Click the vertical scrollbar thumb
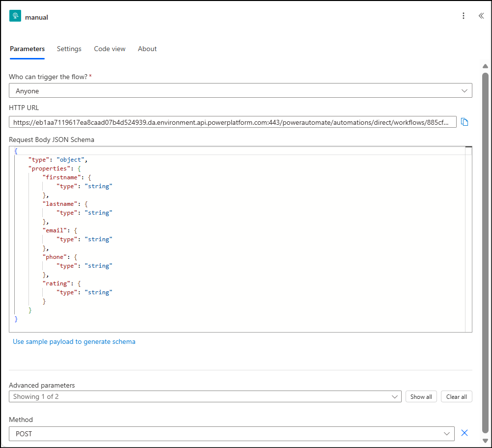Viewport: 492px width, 448px height. coord(485,252)
